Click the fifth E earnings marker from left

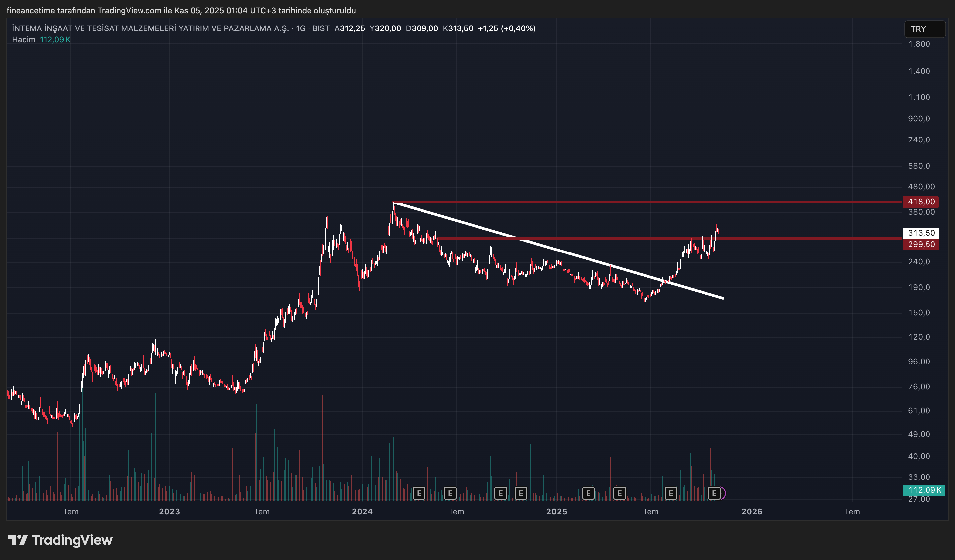[588, 493]
